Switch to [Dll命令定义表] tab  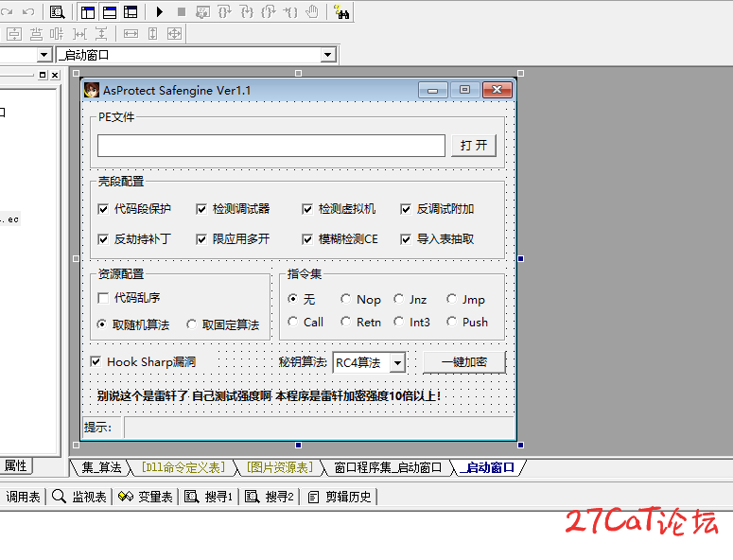point(183,467)
